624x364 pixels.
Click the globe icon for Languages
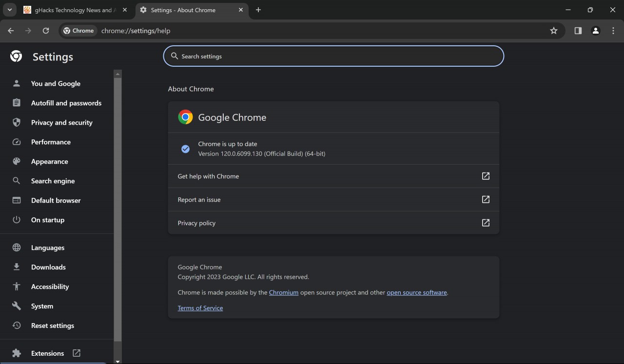[17, 248]
